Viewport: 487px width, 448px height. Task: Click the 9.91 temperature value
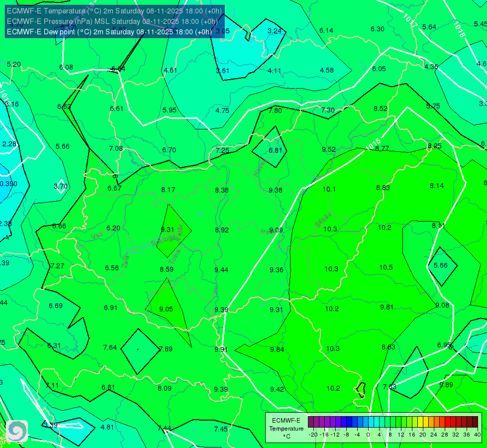coord(221,349)
